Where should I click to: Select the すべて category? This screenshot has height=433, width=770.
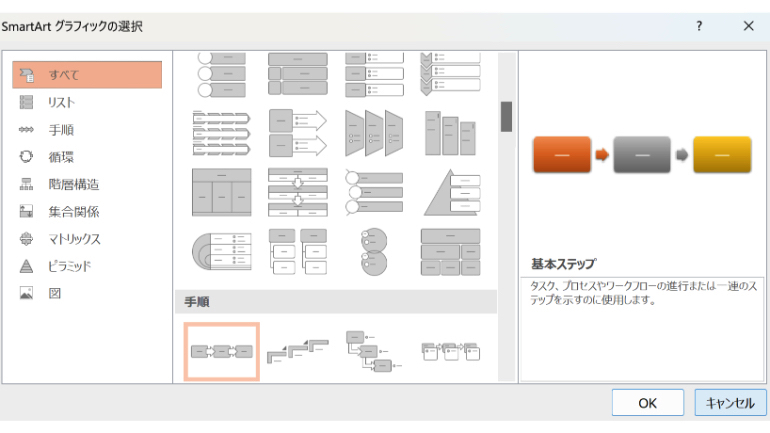point(87,75)
